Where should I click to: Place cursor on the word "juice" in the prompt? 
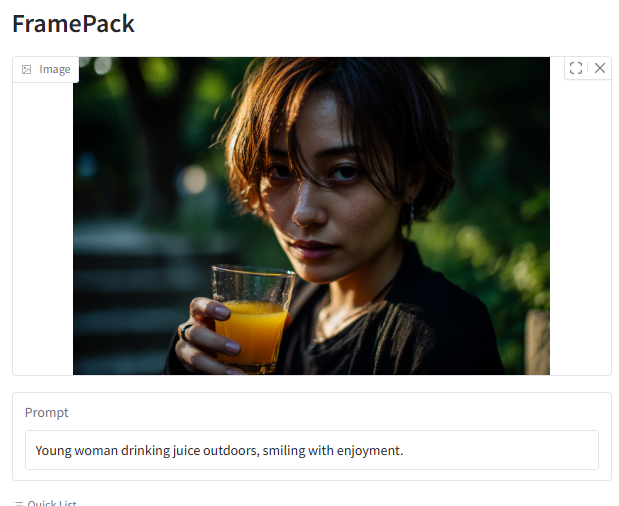[186, 450]
